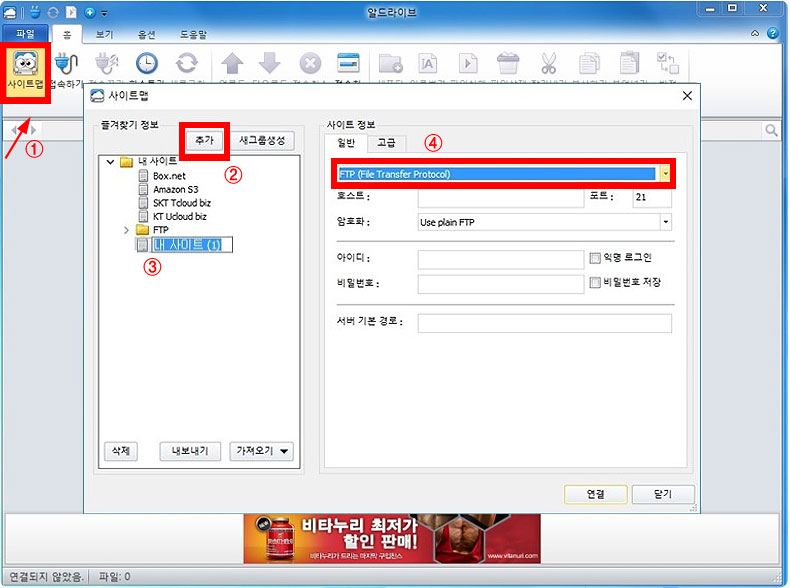
Task: Click the 내 사이트 (1) name edit box
Action: tap(192, 245)
